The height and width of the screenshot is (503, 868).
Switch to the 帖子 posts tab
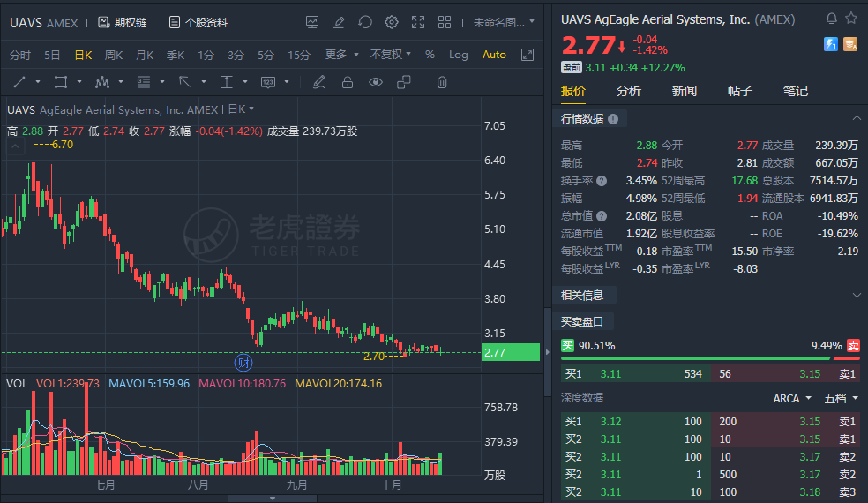pyautogui.click(x=739, y=91)
